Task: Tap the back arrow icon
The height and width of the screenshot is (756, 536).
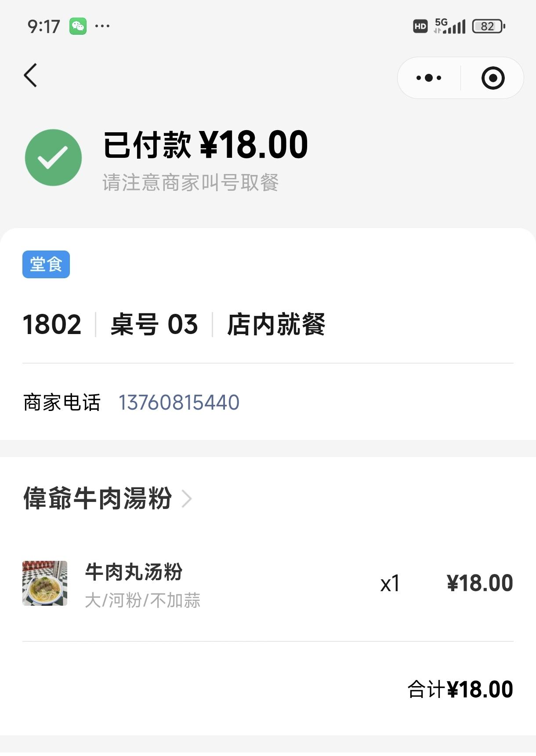Action: coord(30,76)
